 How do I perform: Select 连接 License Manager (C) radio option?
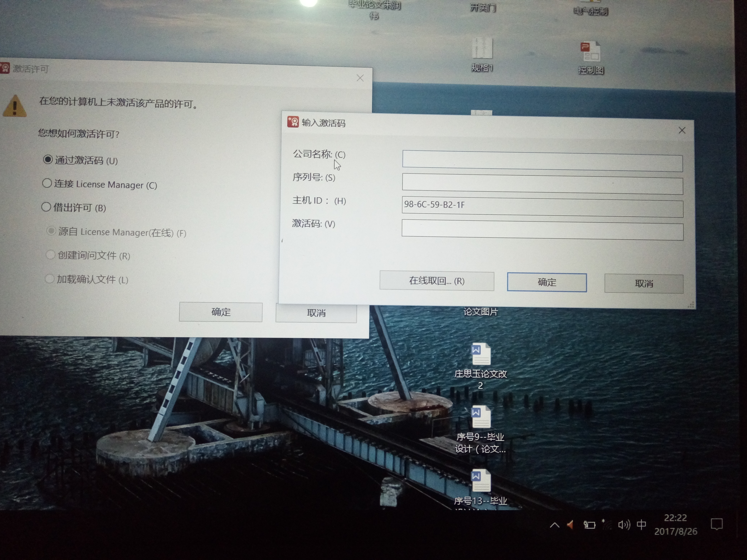[47, 183]
